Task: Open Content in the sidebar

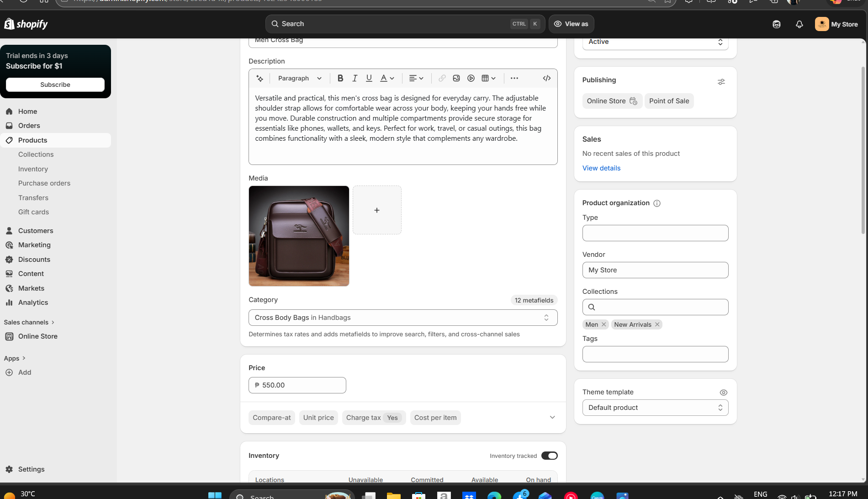Action: (x=56, y=274)
